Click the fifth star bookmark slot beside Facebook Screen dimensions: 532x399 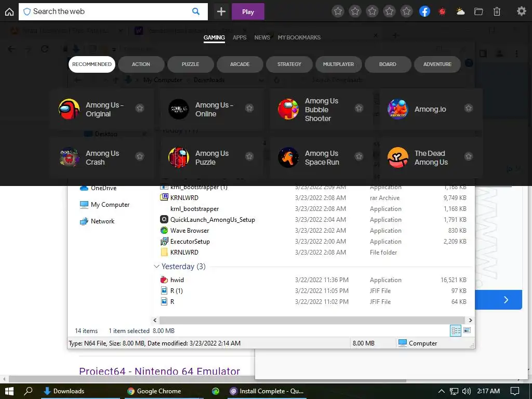(x=406, y=11)
